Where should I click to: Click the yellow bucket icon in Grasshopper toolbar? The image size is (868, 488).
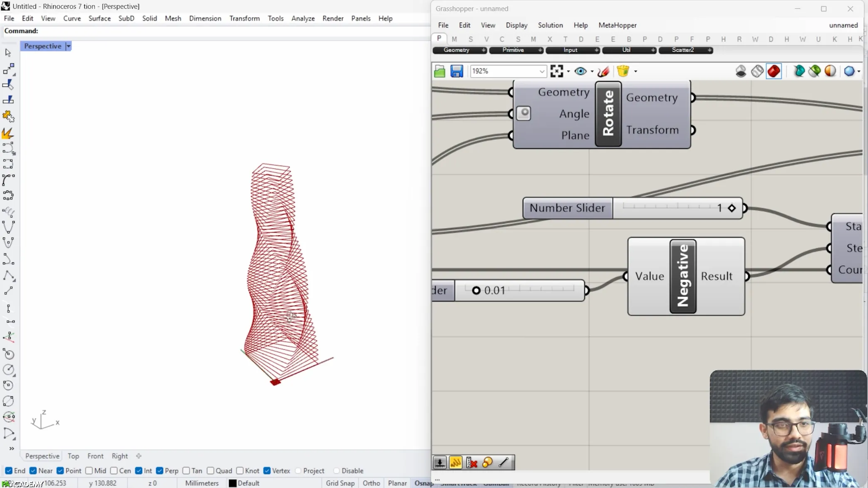click(x=623, y=71)
